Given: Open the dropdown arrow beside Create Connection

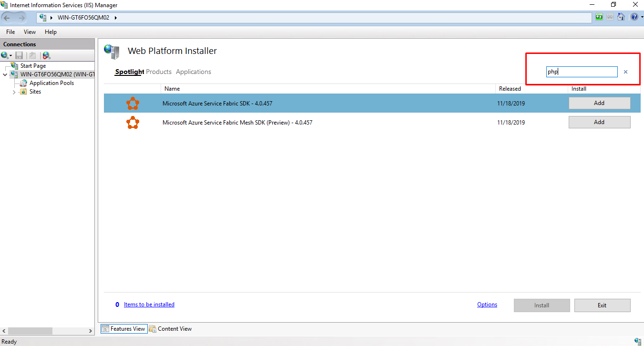Looking at the screenshot, I should click(10, 56).
